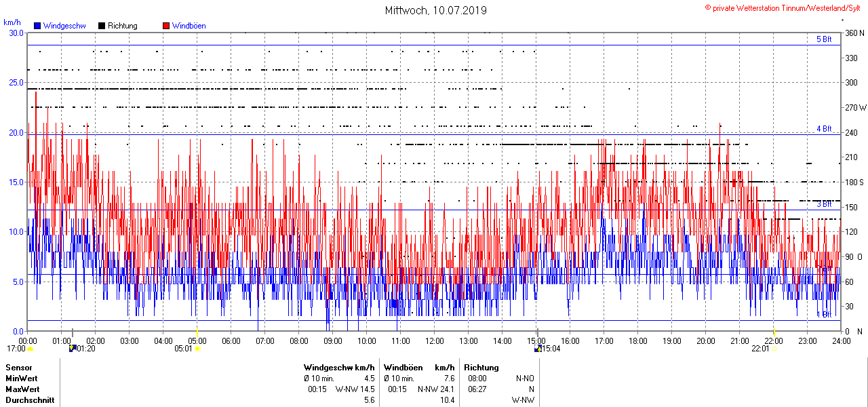Click the minimum gust value 7.6
Image resolution: width=868 pixels, height=407 pixels.
pyautogui.click(x=448, y=379)
